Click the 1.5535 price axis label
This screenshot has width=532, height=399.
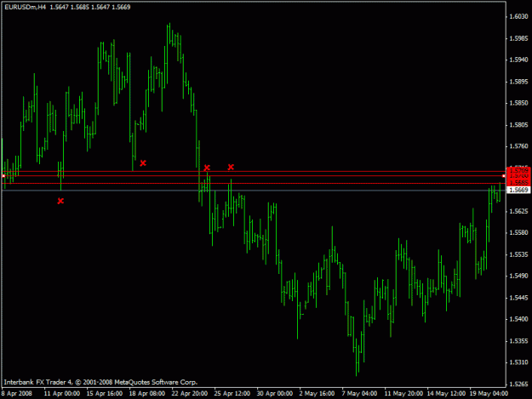click(518, 254)
